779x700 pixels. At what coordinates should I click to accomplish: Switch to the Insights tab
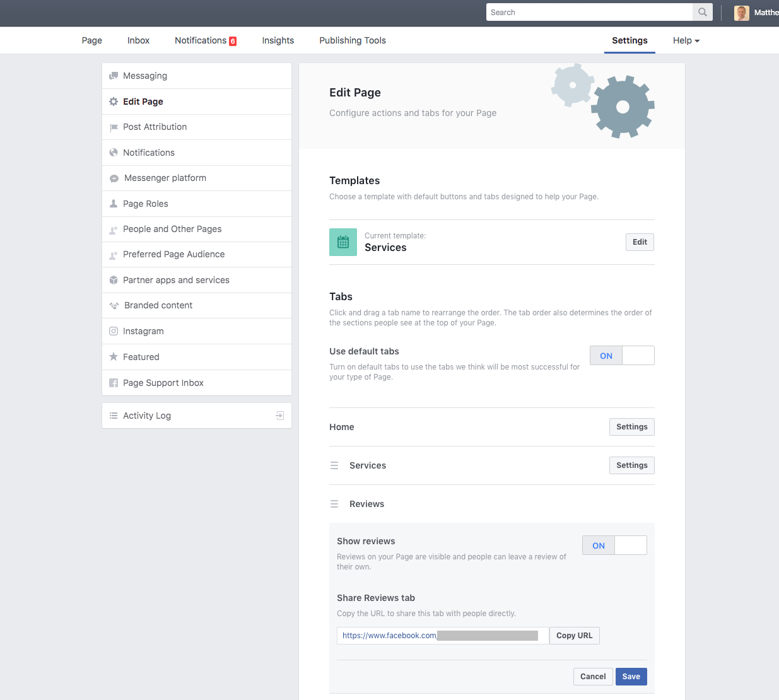click(x=278, y=40)
